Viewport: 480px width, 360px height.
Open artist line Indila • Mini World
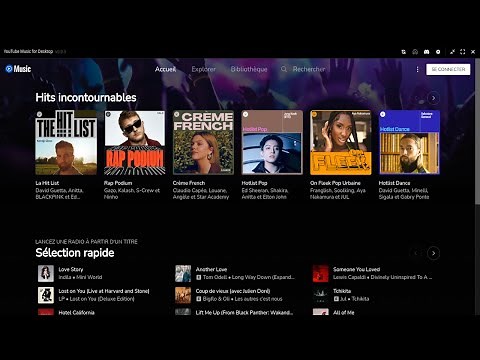(x=80, y=277)
